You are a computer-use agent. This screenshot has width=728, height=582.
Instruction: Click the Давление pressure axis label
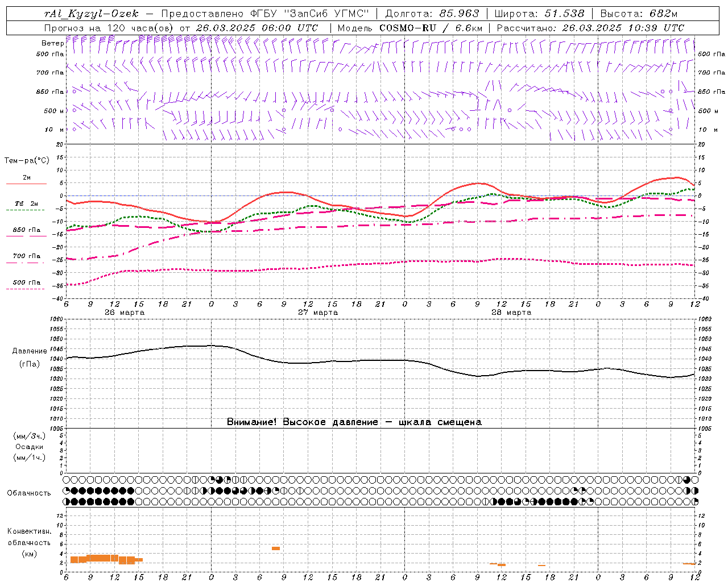pos(30,351)
